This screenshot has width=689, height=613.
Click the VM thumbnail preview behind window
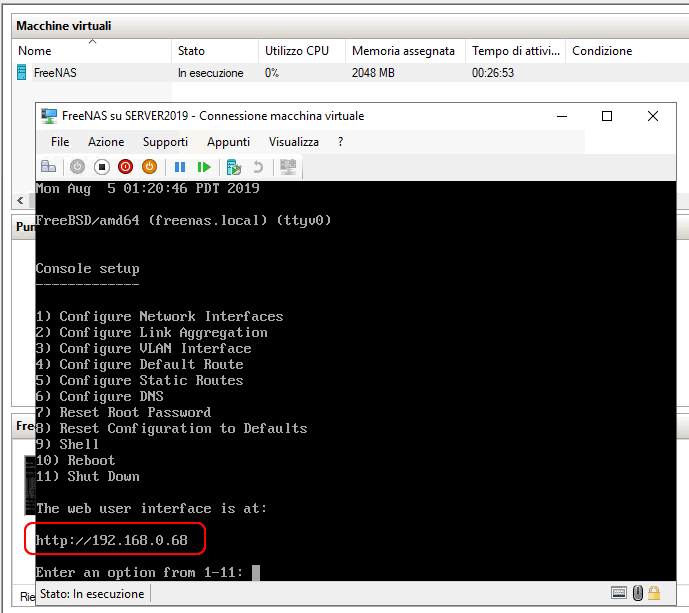click(x=30, y=485)
